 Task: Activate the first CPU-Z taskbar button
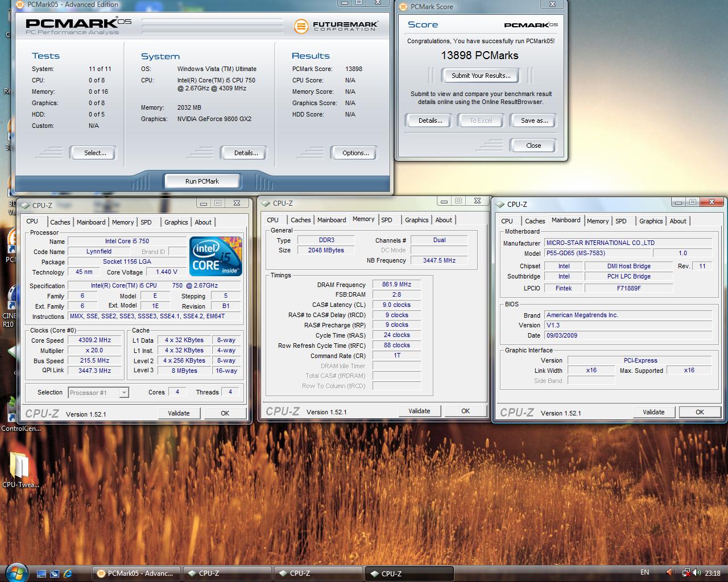point(227,573)
